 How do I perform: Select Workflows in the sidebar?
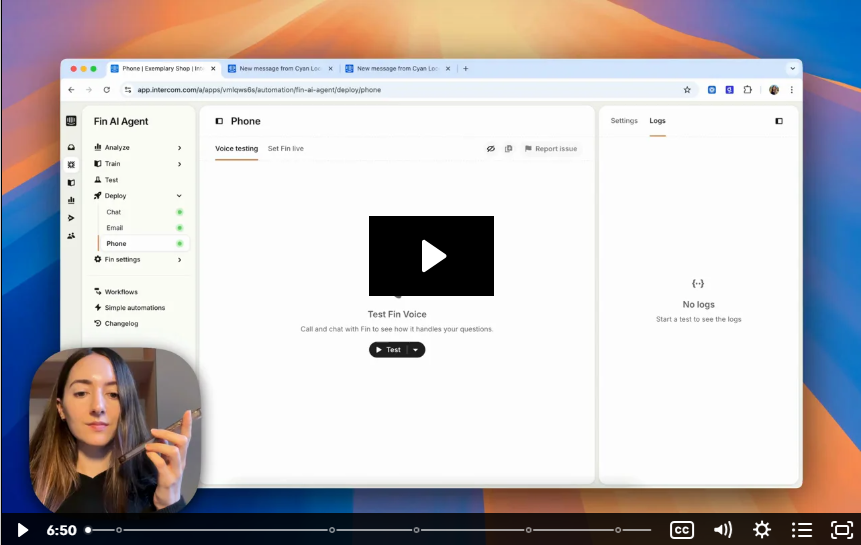(121, 292)
